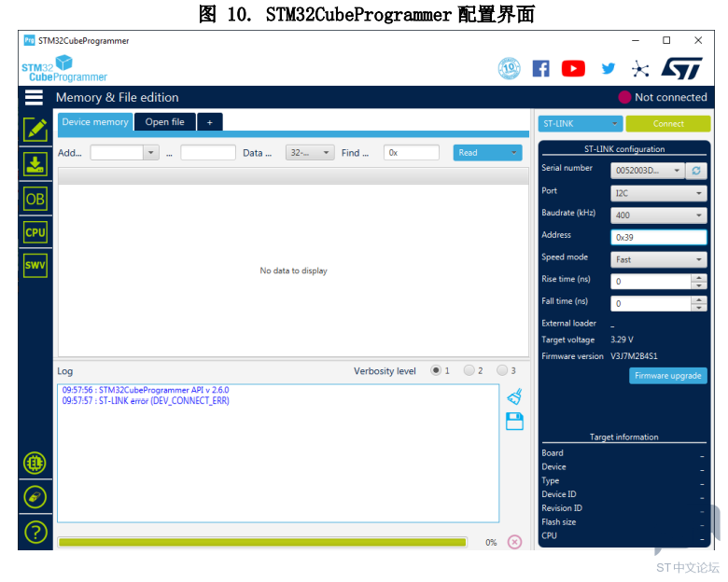The width and height of the screenshot is (728, 582).
Task: Open Erasing & Programming download icon
Action: click(35, 164)
